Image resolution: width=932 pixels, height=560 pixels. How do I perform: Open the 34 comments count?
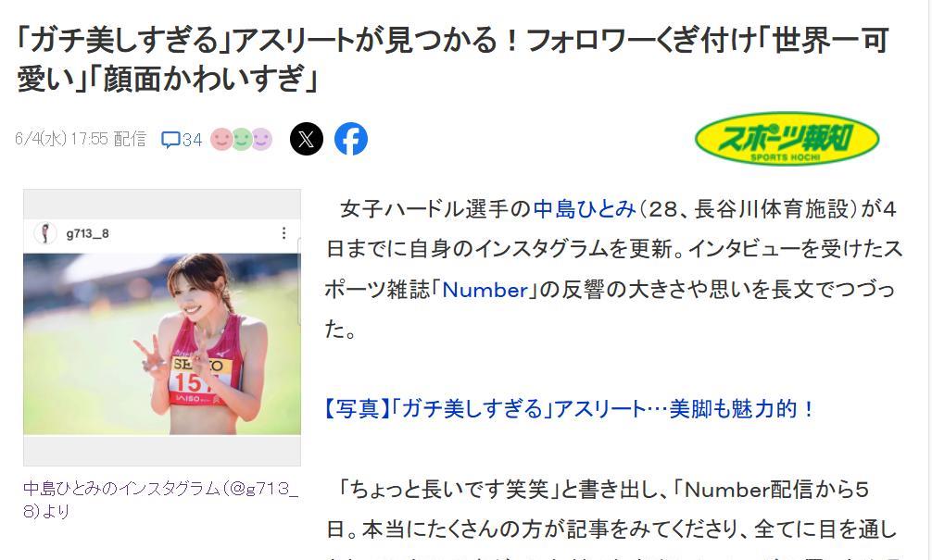point(192,140)
